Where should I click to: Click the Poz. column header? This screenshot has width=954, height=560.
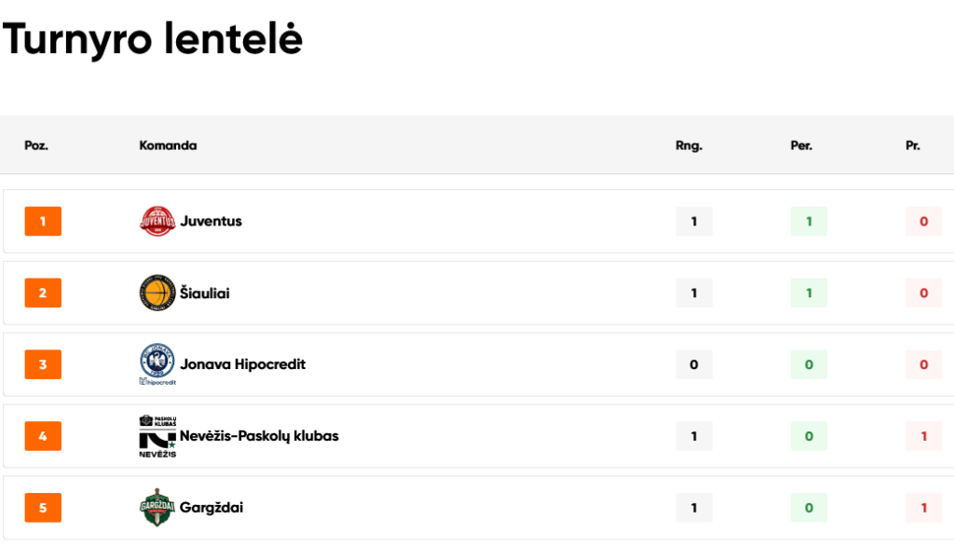click(36, 145)
